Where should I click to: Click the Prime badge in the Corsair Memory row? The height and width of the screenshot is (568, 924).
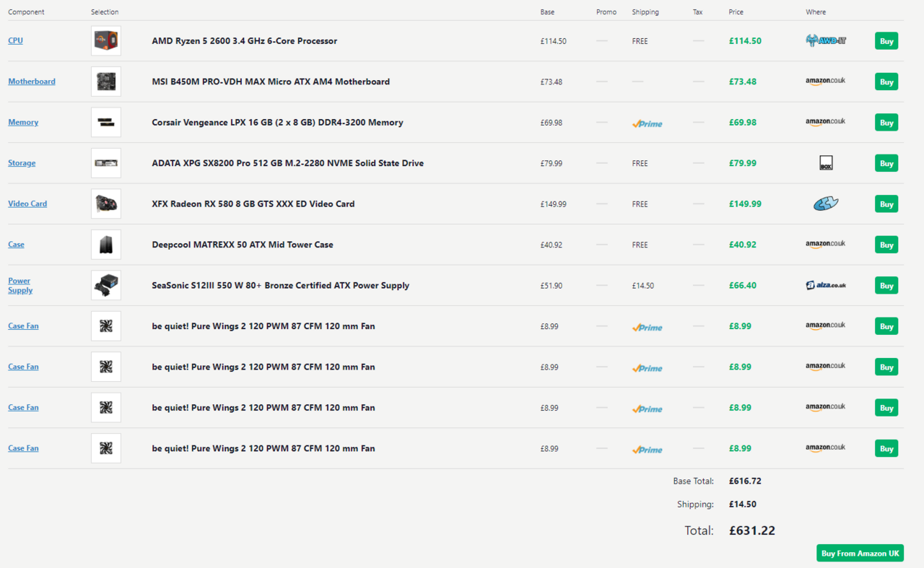[648, 123]
